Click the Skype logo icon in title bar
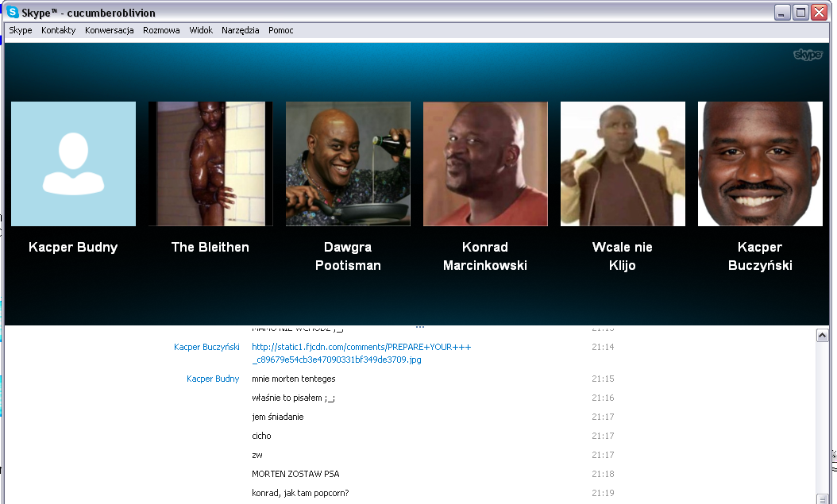 [12, 12]
